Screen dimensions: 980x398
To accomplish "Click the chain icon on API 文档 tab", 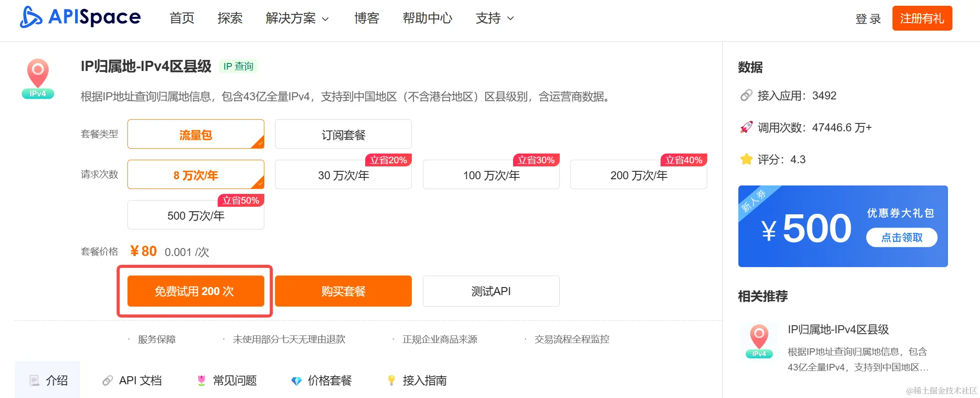I will (x=108, y=380).
